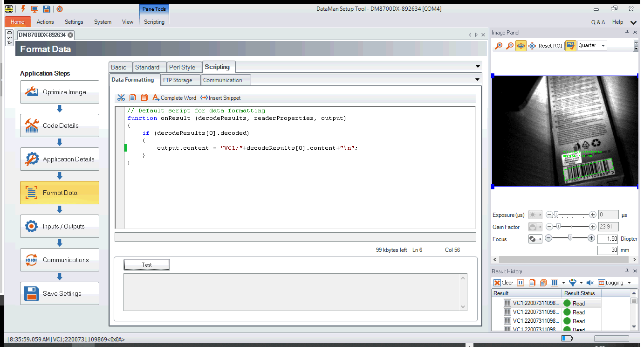
Task: Click the zoom in magnifier in Image Panel
Action: click(499, 46)
